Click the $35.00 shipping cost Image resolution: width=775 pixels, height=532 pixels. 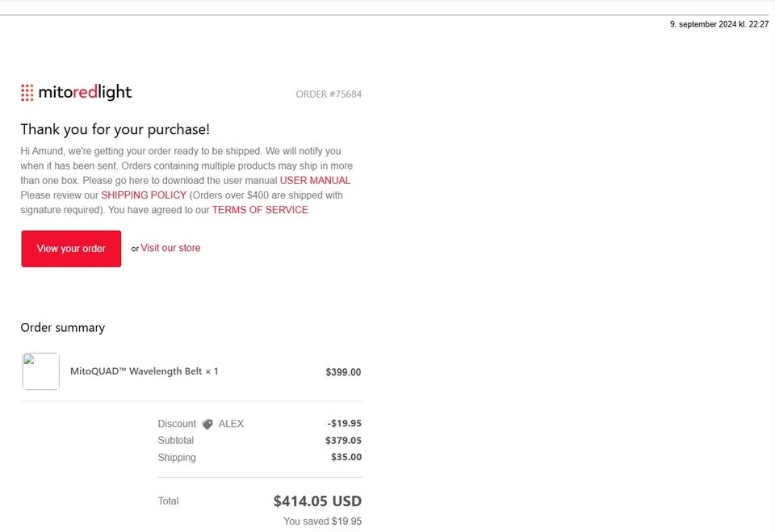coord(346,458)
